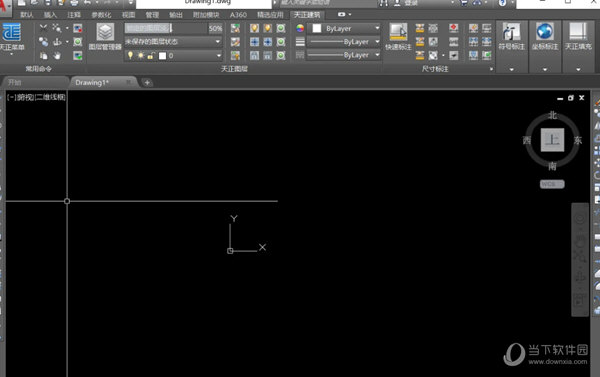Open the 附加模块 ribbon tab
This screenshot has width=600, height=377.
206,15
